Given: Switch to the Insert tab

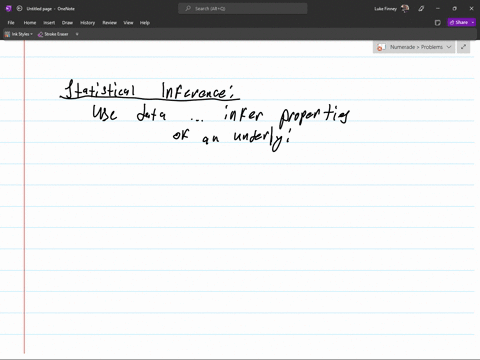Looking at the screenshot, I should click(49, 23).
